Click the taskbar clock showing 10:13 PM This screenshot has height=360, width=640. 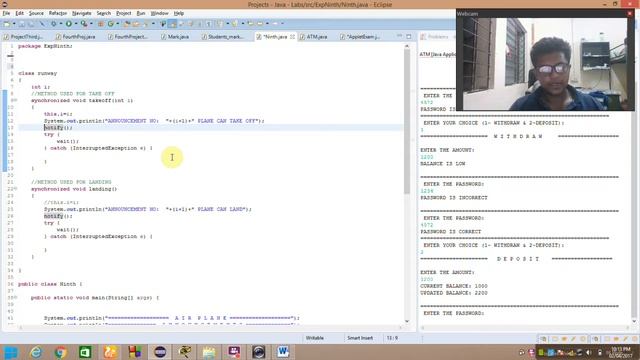(x=620, y=352)
